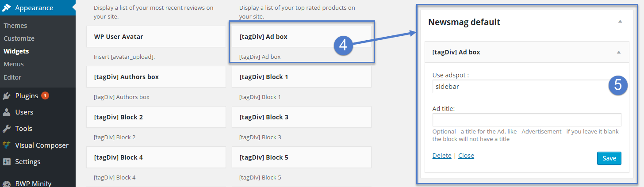
Task: Collapse the [tagDiv] Ad box widget arrow
Action: (619, 52)
